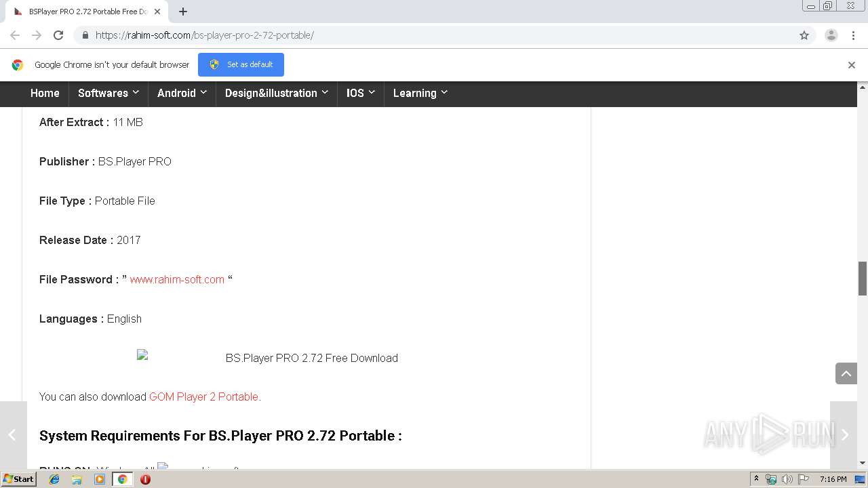This screenshot has width=868, height=488.
Task: Go to next post arrow
Action: (844, 435)
